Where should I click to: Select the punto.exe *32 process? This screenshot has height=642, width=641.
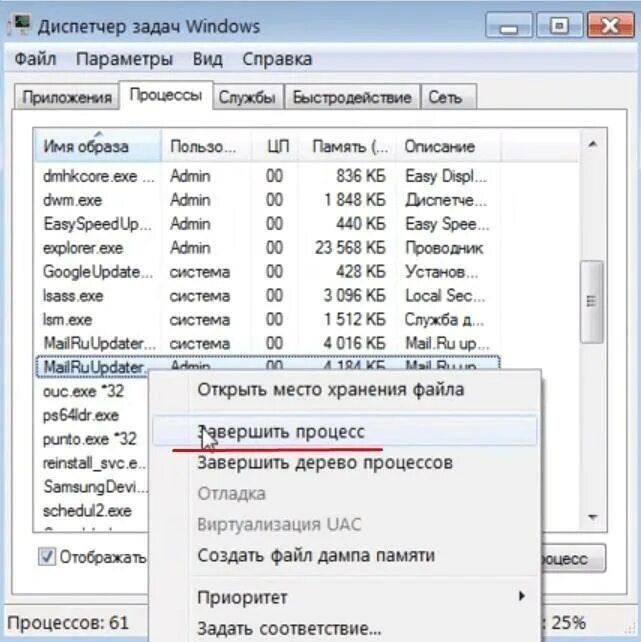(92, 439)
